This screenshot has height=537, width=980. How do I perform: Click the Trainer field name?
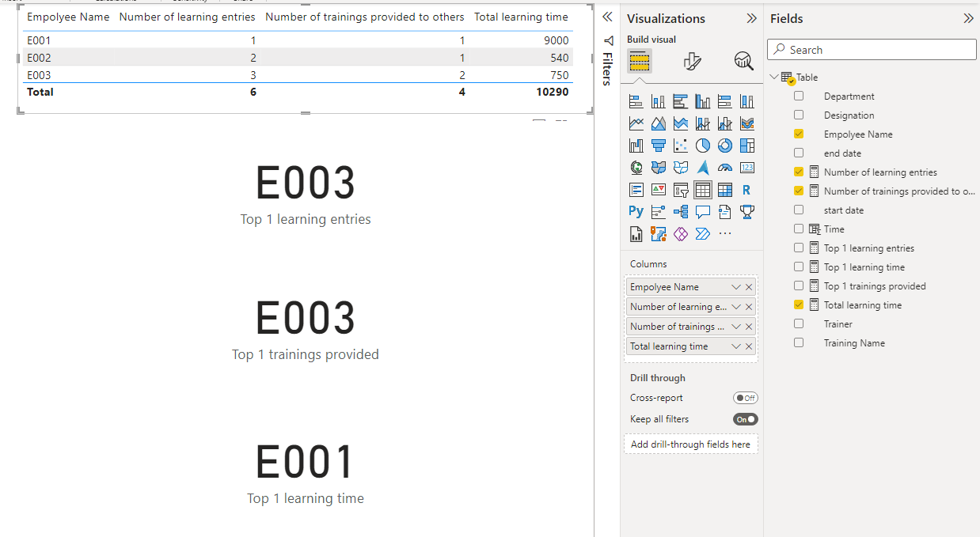[838, 323]
